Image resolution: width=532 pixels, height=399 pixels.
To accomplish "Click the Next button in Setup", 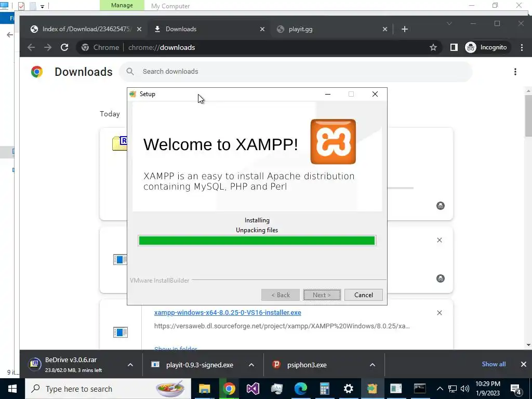I will [322, 295].
